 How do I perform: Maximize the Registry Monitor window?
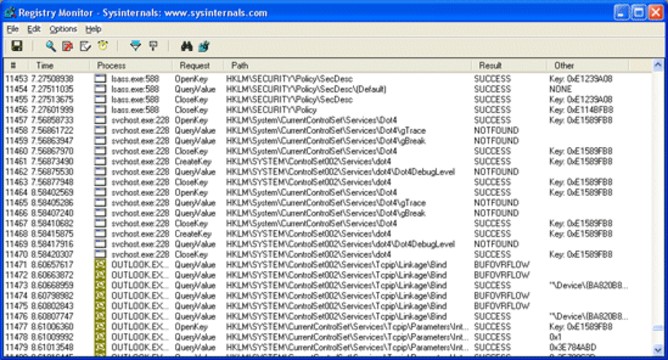click(638, 12)
